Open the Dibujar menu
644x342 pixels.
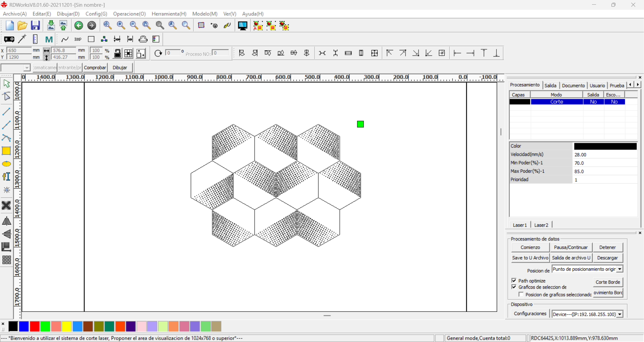pyautogui.click(x=68, y=14)
